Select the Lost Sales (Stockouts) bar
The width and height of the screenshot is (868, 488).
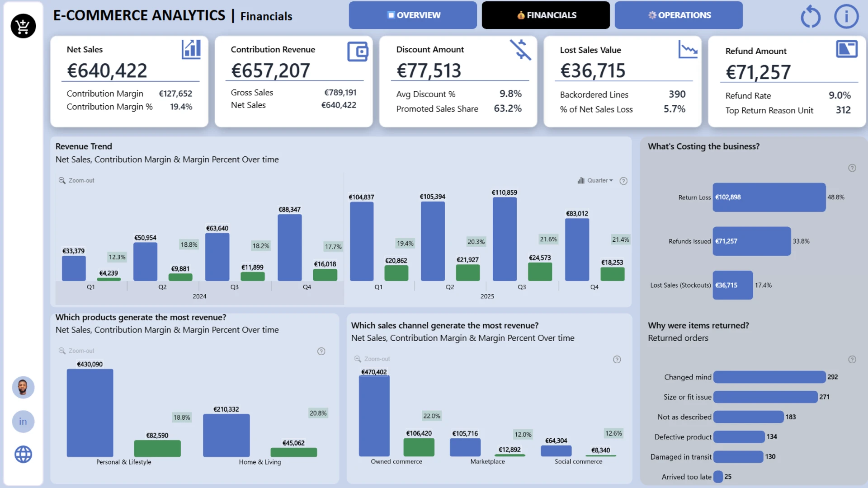pyautogui.click(x=733, y=285)
